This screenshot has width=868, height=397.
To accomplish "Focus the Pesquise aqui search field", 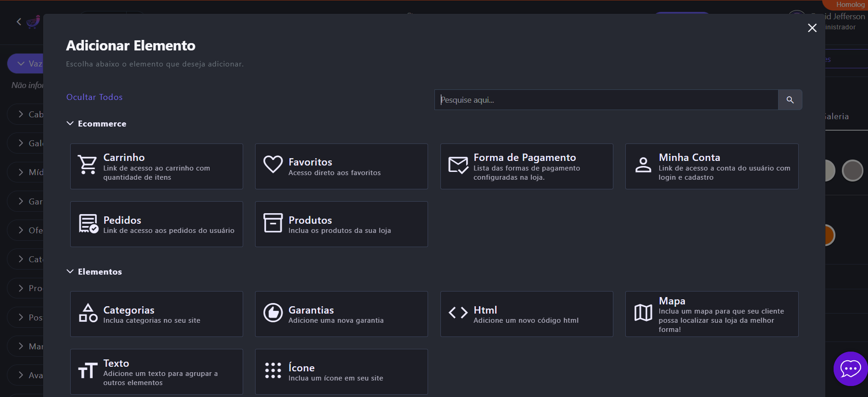I will (606, 100).
